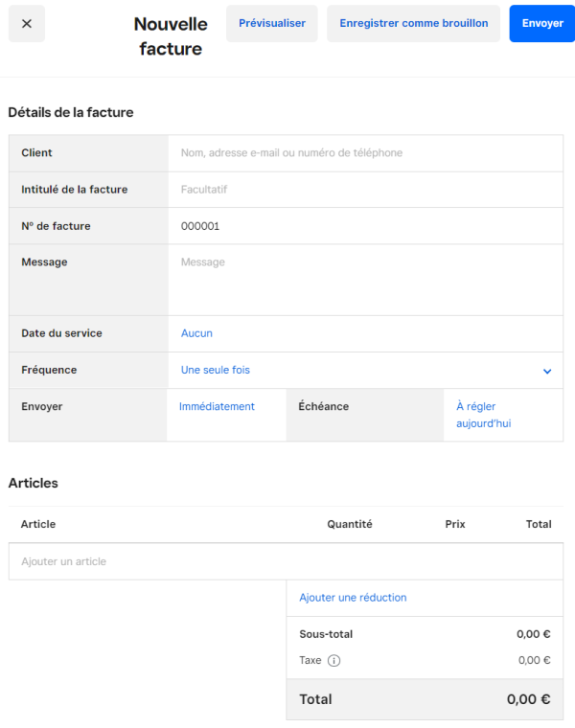The width and height of the screenshot is (575, 728).
Task: Change send time 'Immédiatement'
Action: tap(217, 406)
